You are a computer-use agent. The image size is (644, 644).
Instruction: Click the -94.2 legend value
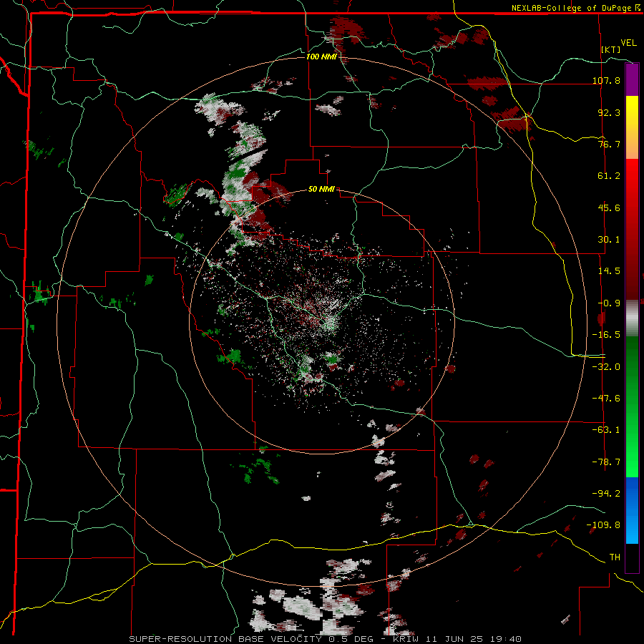[x=606, y=494]
